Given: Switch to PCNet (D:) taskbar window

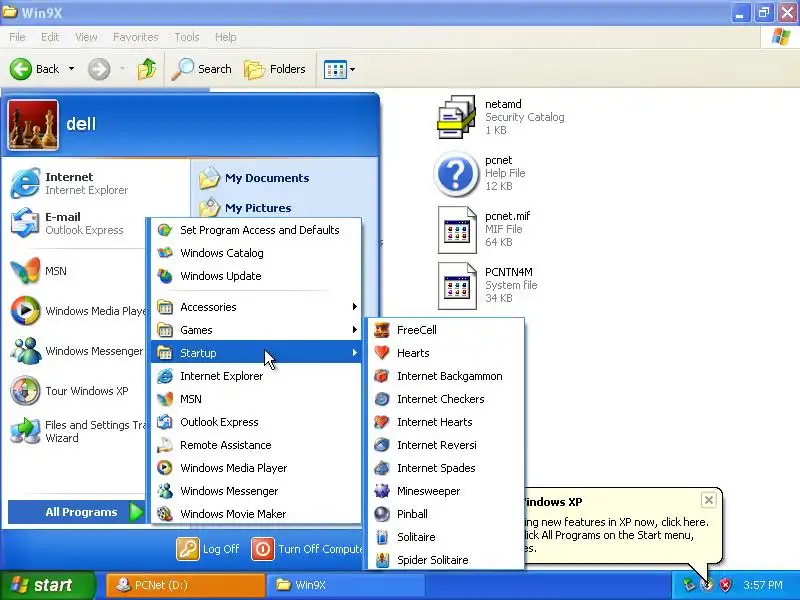Looking at the screenshot, I should point(186,585).
